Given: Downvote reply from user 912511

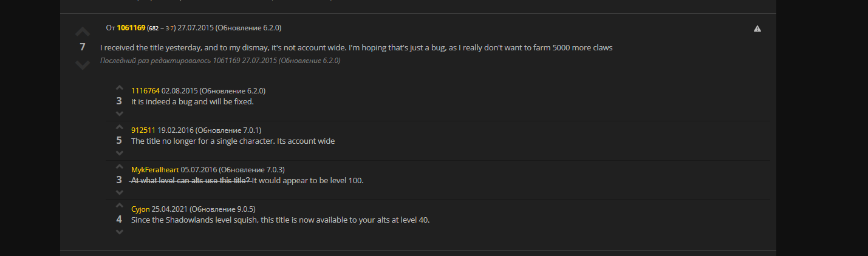Looking at the screenshot, I should click(x=119, y=153).
